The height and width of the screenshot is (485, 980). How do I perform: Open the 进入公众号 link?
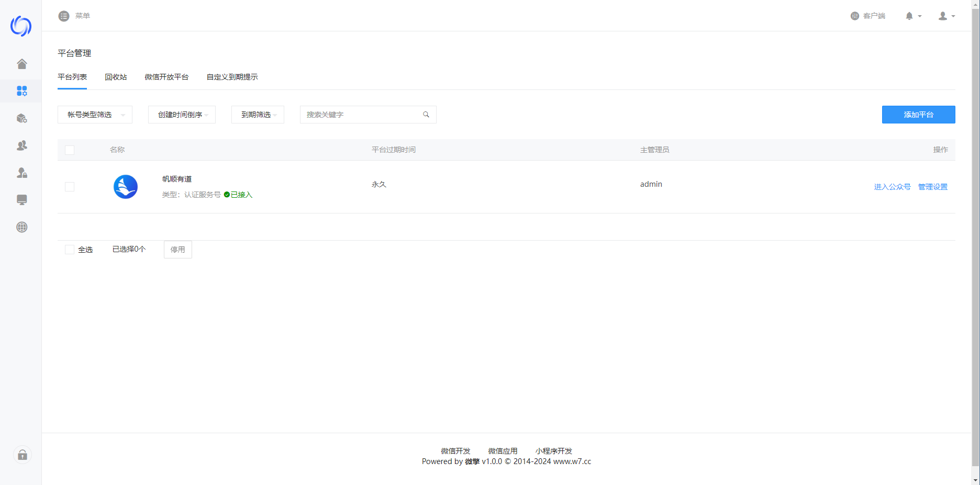tap(892, 187)
